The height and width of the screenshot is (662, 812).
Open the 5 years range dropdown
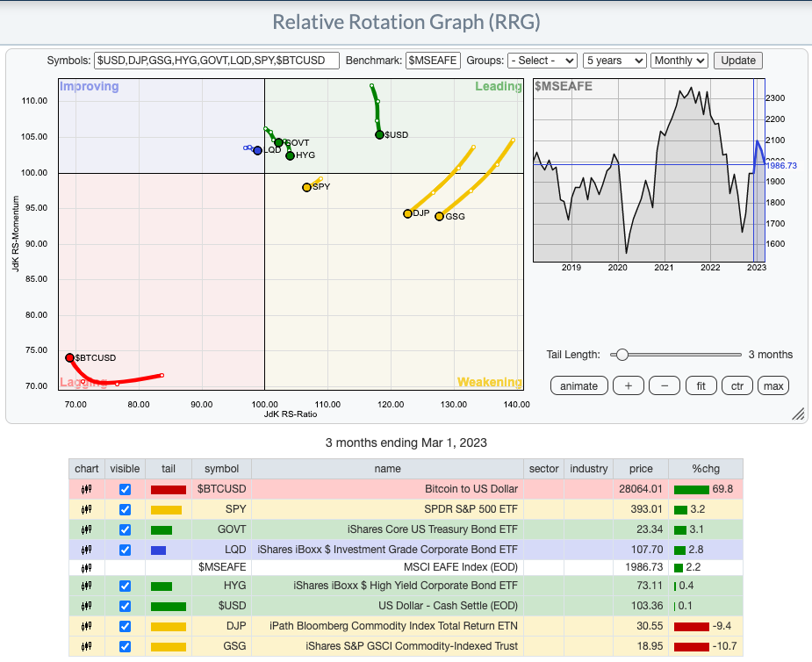tap(614, 61)
